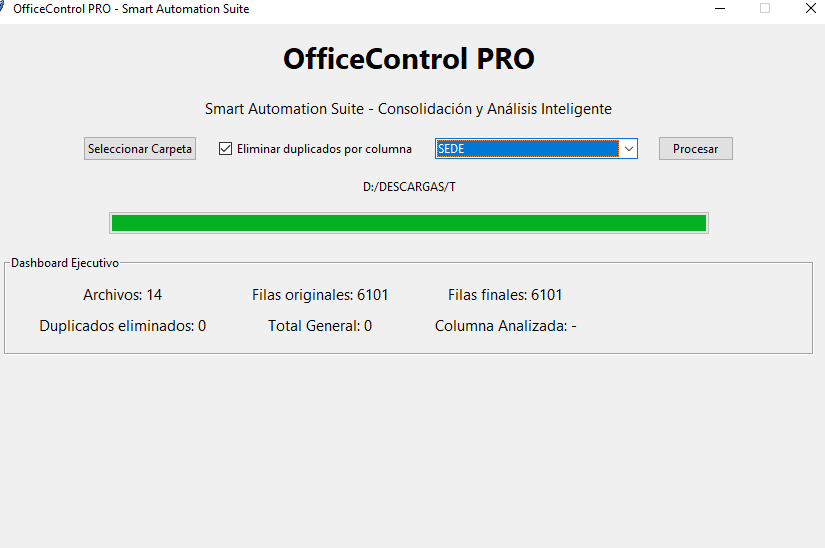This screenshot has width=825, height=548.
Task: Click the Archivos: 14 statistic
Action: 122,295
